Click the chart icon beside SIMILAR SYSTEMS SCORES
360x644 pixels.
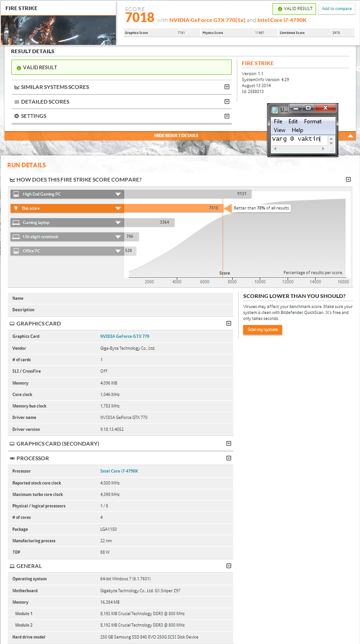[17, 87]
